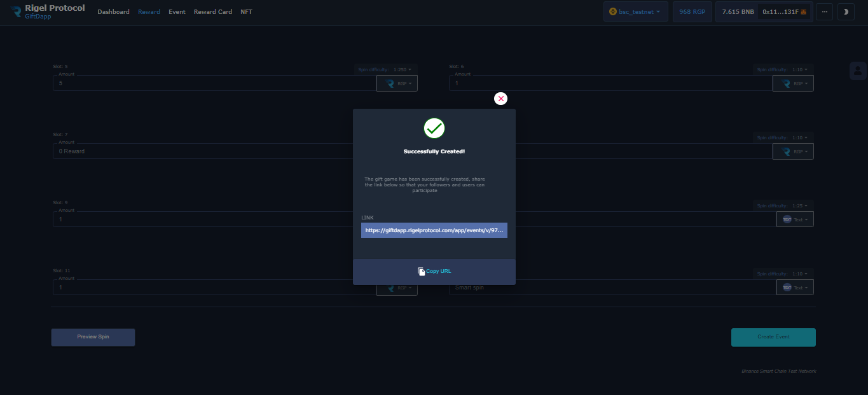Click the Rigel Protocol logo icon
Image resolution: width=868 pixels, height=395 pixels.
point(15,11)
